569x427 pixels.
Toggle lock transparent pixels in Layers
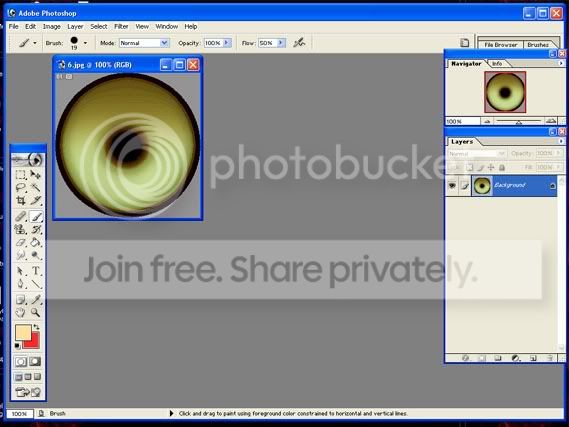coord(470,167)
